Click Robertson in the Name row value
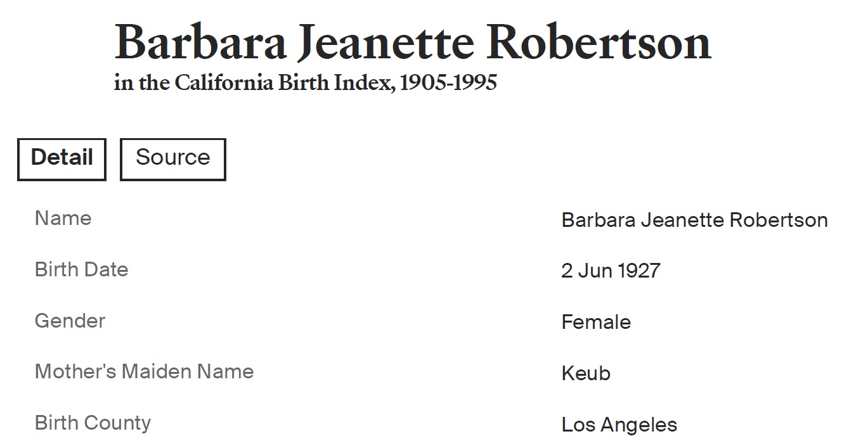The height and width of the screenshot is (448, 868). [779, 221]
